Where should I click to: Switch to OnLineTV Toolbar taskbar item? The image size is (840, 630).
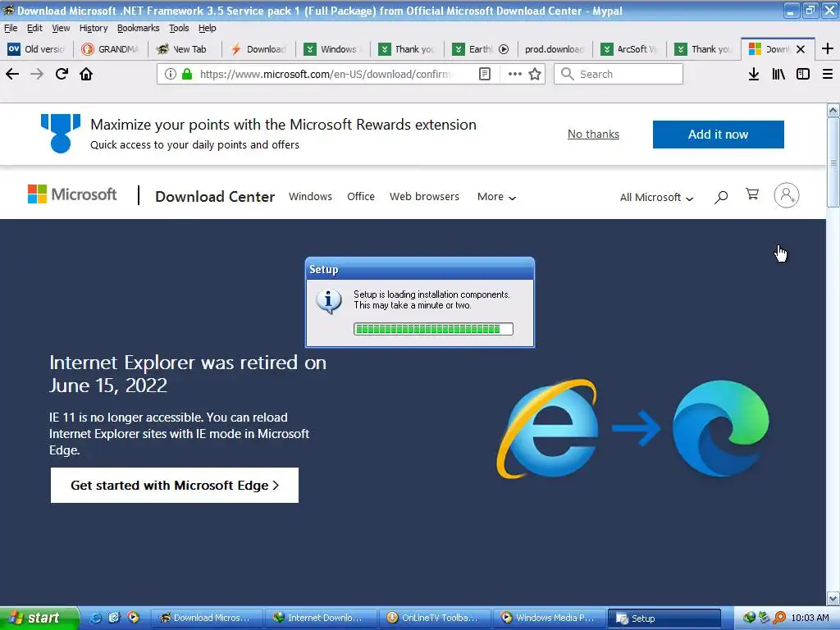point(435,619)
